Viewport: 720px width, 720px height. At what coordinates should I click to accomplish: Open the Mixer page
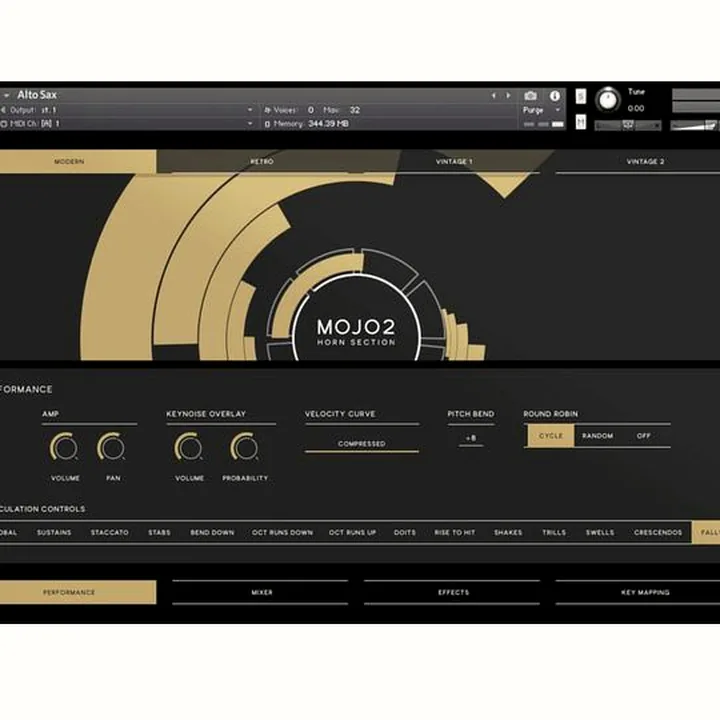click(x=261, y=592)
